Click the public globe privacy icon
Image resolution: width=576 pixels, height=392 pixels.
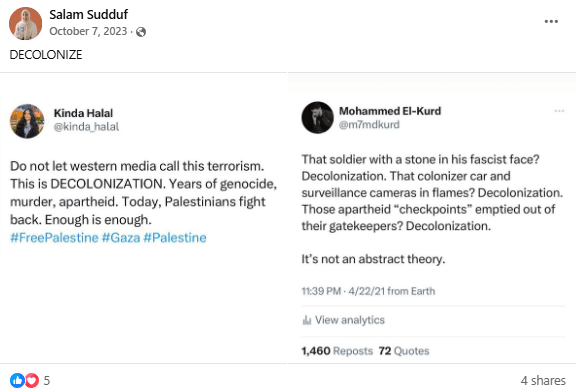(141, 32)
